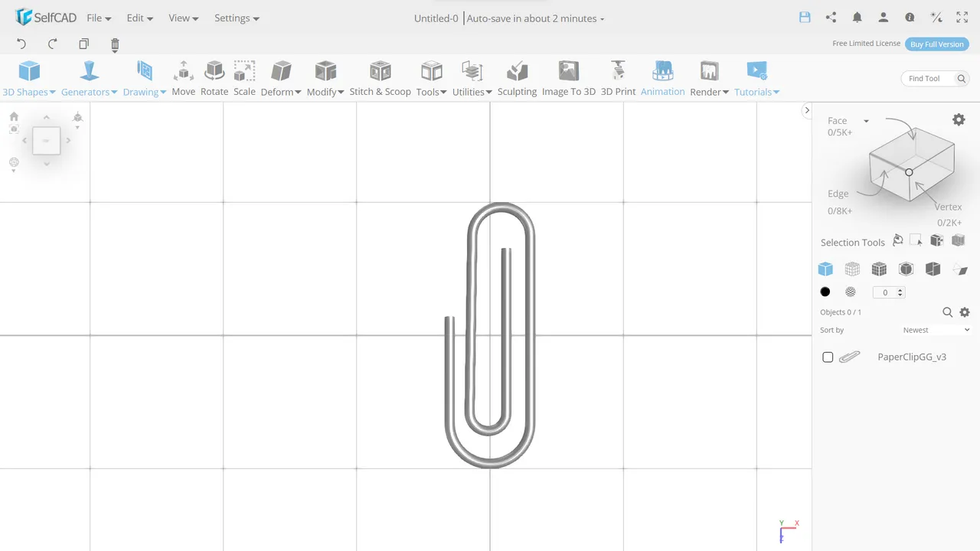Click the Save disk icon

click(805, 17)
